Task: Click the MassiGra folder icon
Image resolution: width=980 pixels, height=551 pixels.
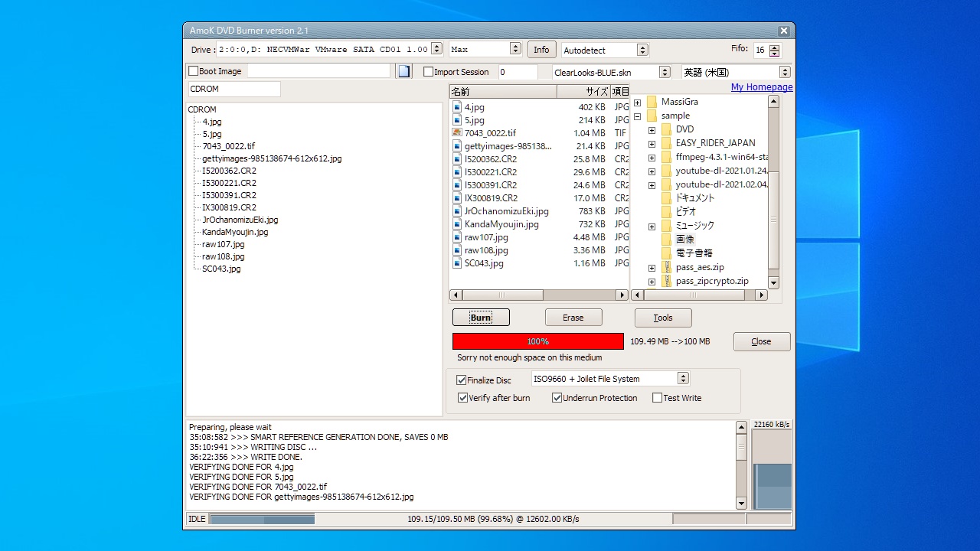Action: pyautogui.click(x=652, y=102)
